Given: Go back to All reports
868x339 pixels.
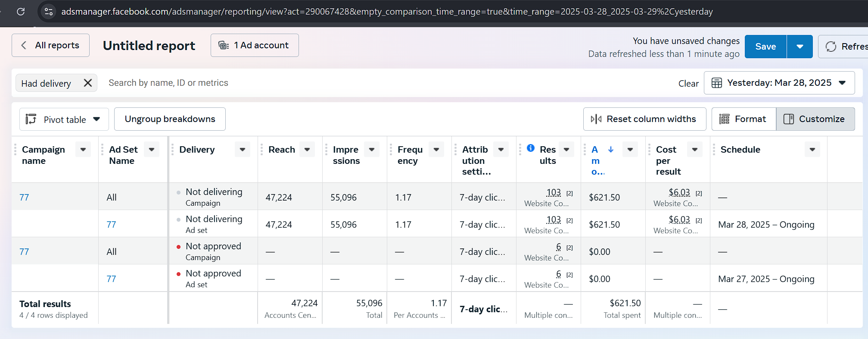Looking at the screenshot, I should [x=51, y=45].
